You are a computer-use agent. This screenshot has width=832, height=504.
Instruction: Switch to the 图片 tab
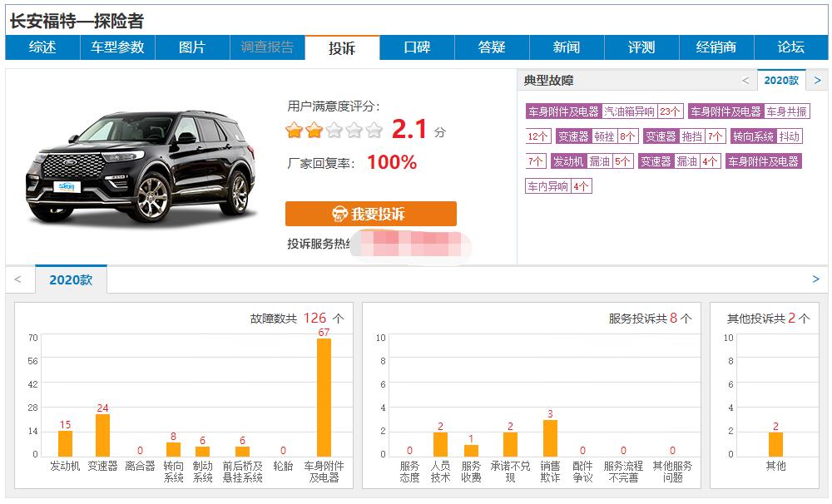[x=192, y=47]
